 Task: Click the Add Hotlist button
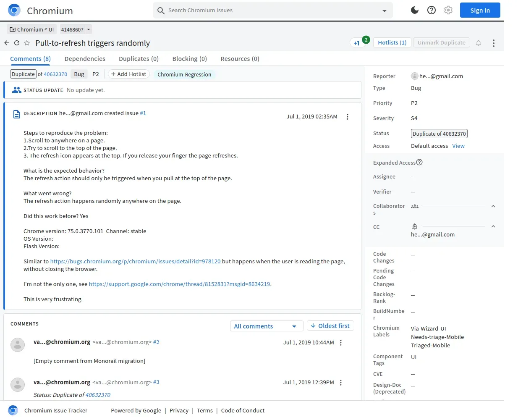point(129,74)
